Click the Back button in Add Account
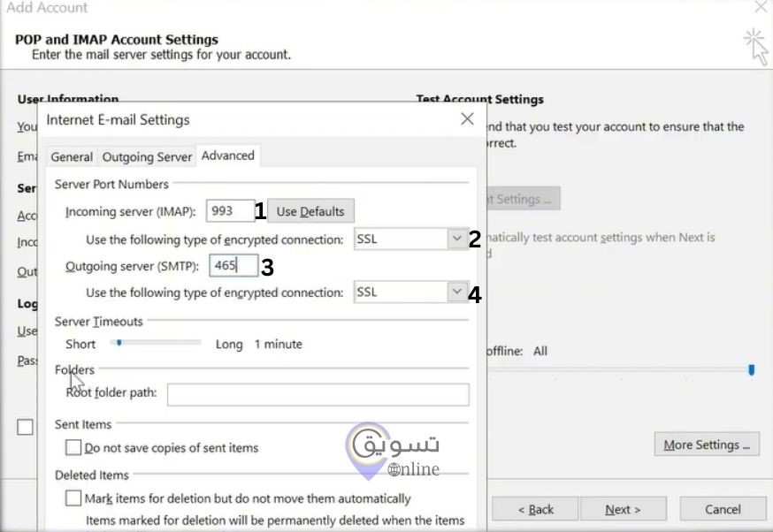Image resolution: width=773 pixels, height=532 pixels. coord(535,509)
